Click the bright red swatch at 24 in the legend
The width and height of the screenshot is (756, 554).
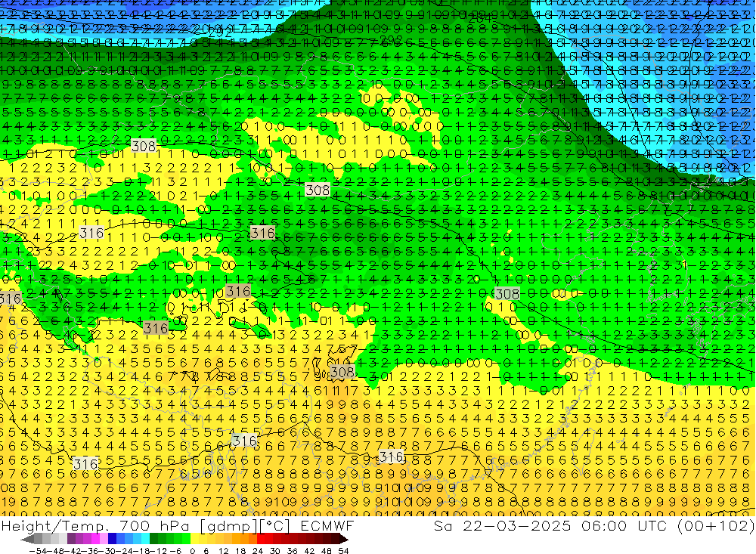[x=260, y=539]
